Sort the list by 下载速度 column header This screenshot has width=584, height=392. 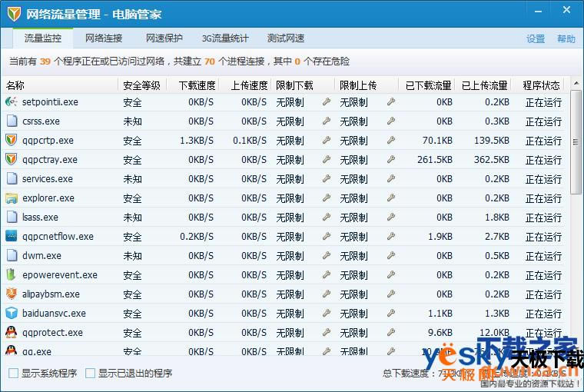197,85
